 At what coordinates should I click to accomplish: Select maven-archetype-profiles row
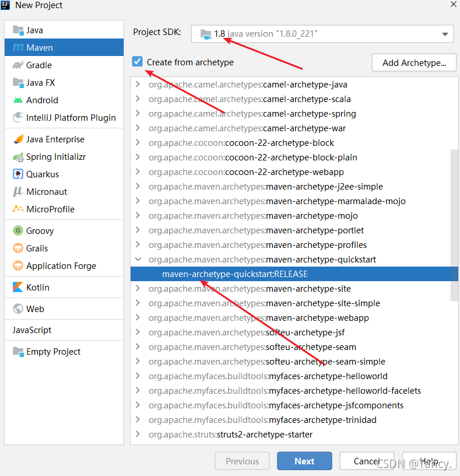tap(294, 244)
